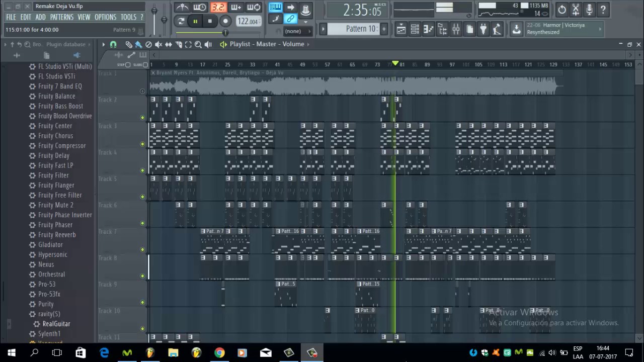Viewport: 644px width, 362px height.
Task: Toggle loop recording icon
Action: click(x=254, y=8)
